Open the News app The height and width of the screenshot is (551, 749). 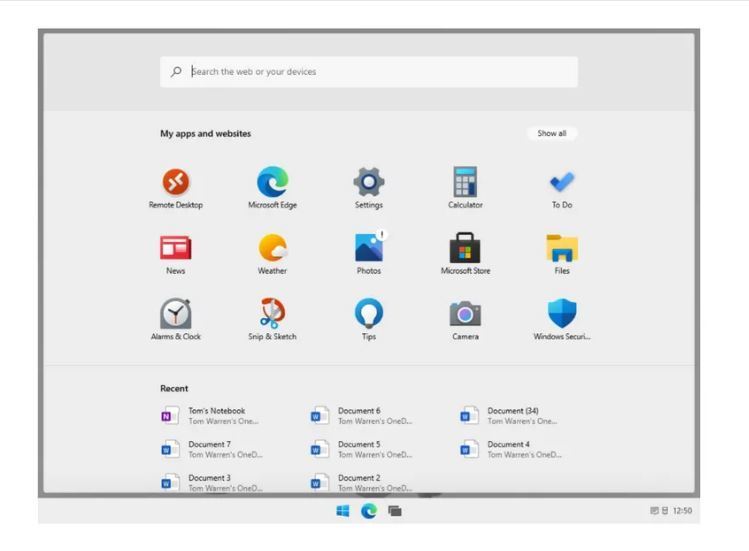[x=175, y=249]
